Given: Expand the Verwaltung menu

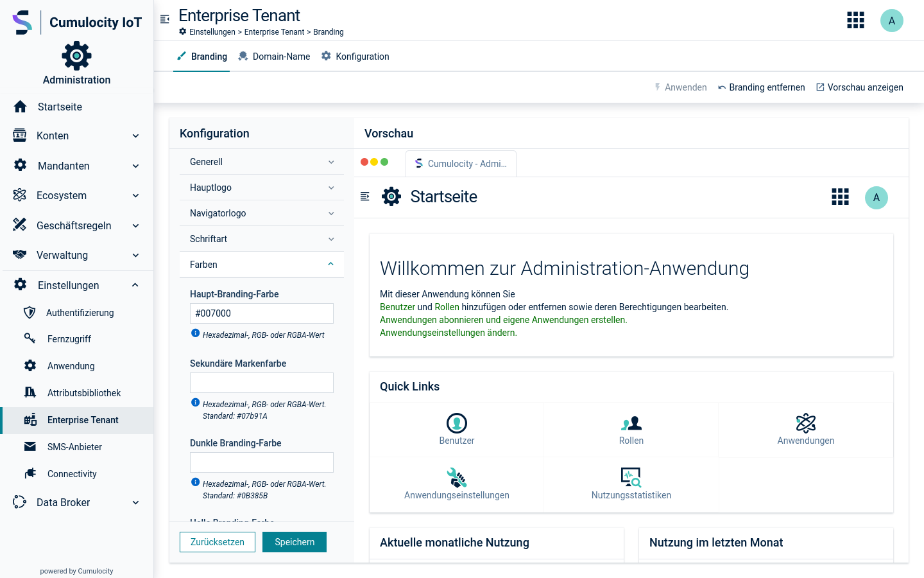Looking at the screenshot, I should click(135, 255).
